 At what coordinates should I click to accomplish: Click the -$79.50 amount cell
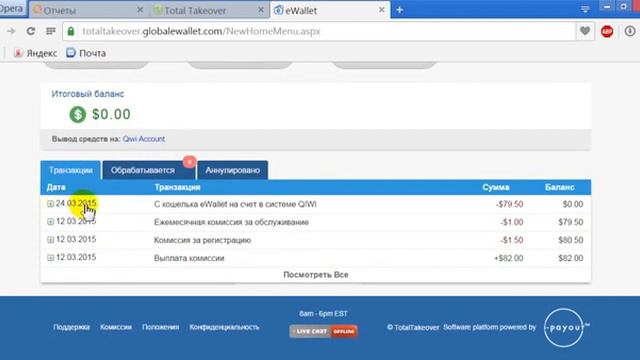click(x=509, y=204)
